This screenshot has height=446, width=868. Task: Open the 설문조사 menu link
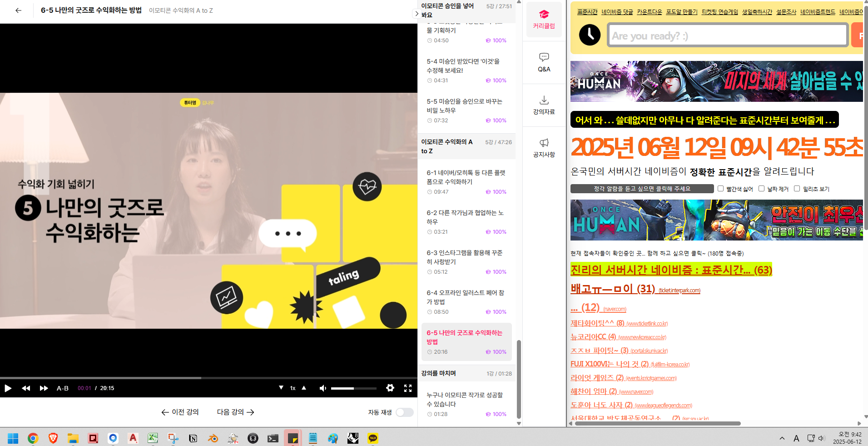pyautogui.click(x=786, y=12)
